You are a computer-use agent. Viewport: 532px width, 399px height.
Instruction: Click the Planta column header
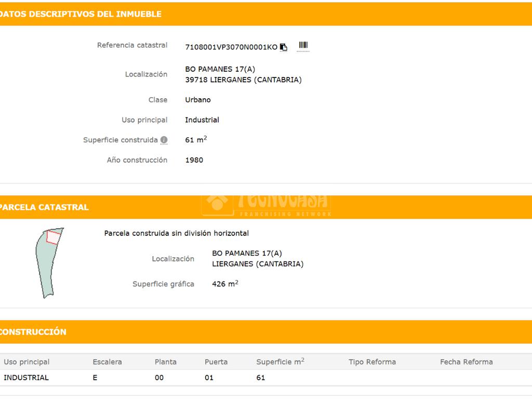point(165,362)
